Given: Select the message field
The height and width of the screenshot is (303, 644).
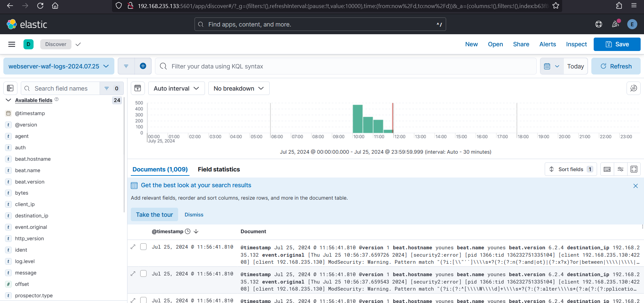Looking at the screenshot, I should point(25,272).
